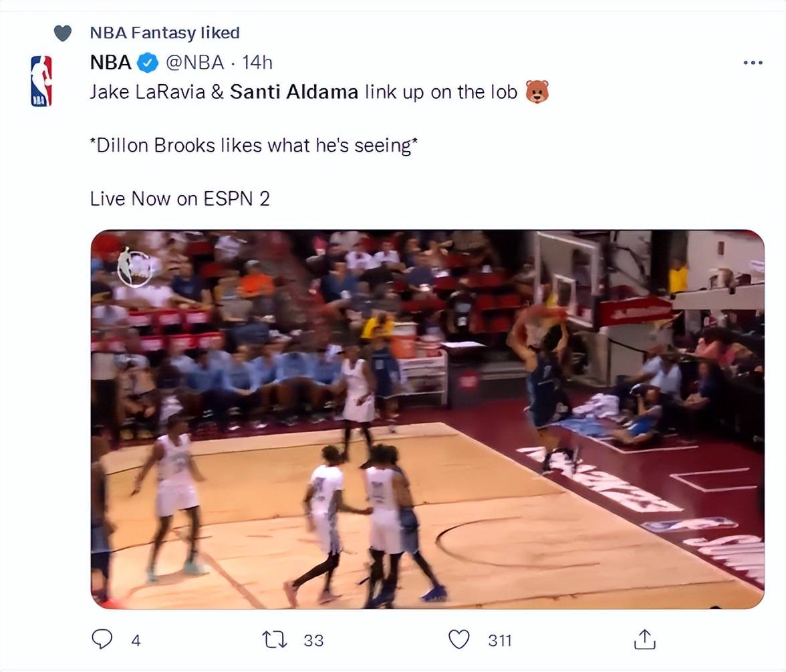Image resolution: width=786 pixels, height=672 pixels.
Task: Retweet this NBA post
Action: (x=275, y=640)
